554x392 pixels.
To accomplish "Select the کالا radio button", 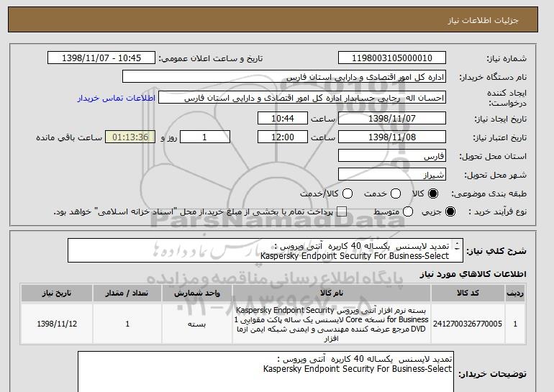I will coord(433,193).
